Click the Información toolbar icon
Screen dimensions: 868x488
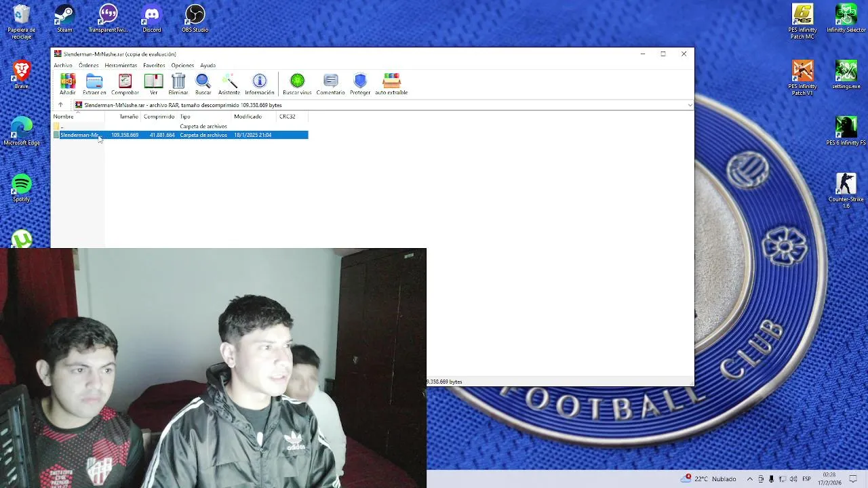(260, 84)
